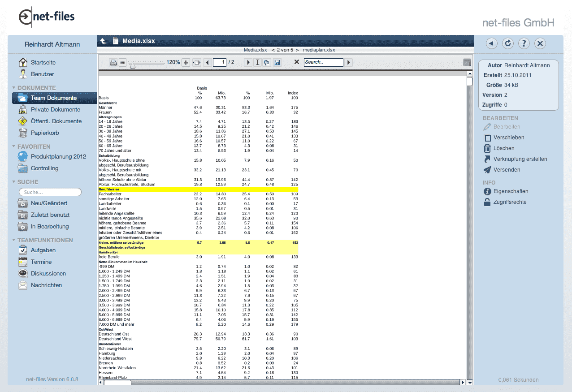Open Papierkorb in the sidebar

click(45, 133)
